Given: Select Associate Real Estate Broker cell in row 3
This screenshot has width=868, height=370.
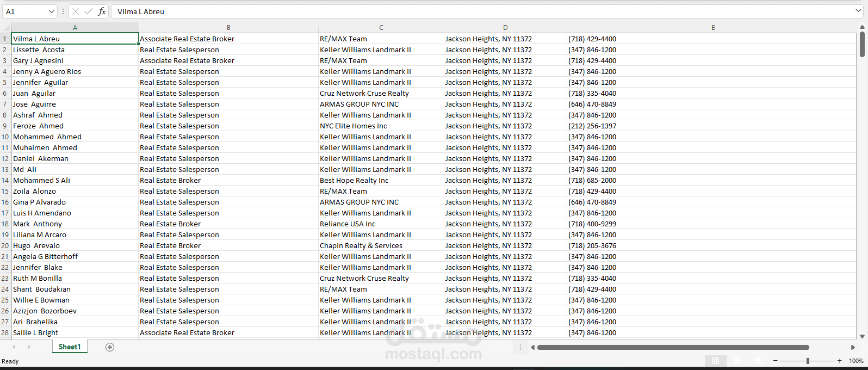Looking at the screenshot, I should tap(228, 60).
